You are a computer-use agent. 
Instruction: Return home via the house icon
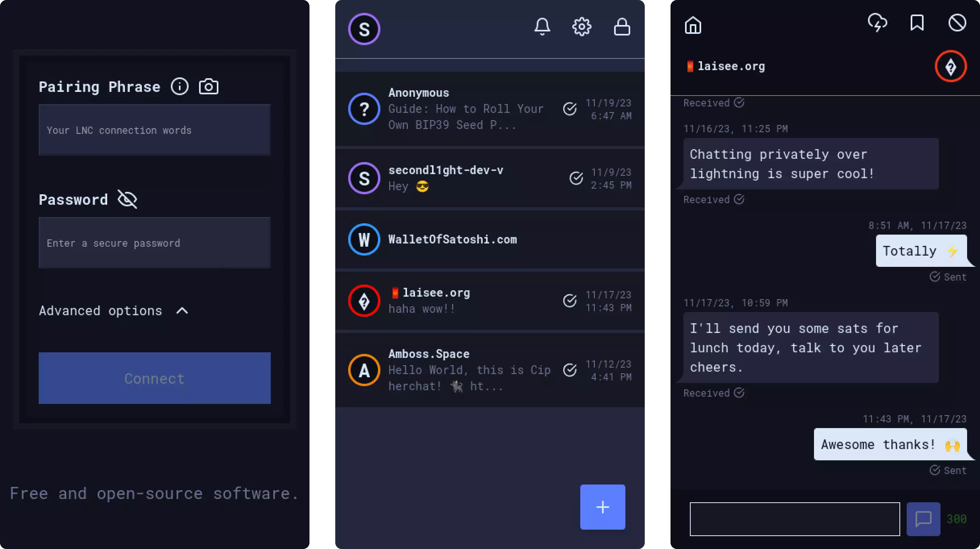click(x=693, y=25)
